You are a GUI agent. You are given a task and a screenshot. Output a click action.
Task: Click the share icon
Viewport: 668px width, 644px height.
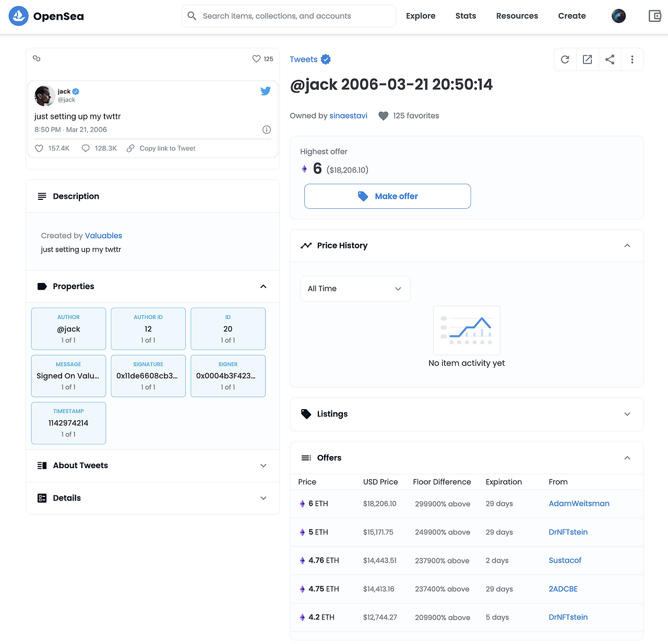click(x=610, y=59)
